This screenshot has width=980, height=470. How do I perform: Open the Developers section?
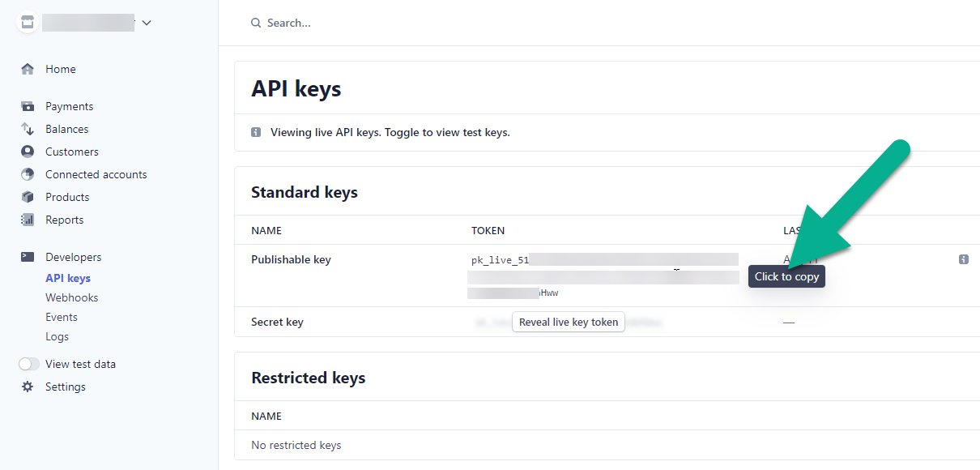pos(74,257)
